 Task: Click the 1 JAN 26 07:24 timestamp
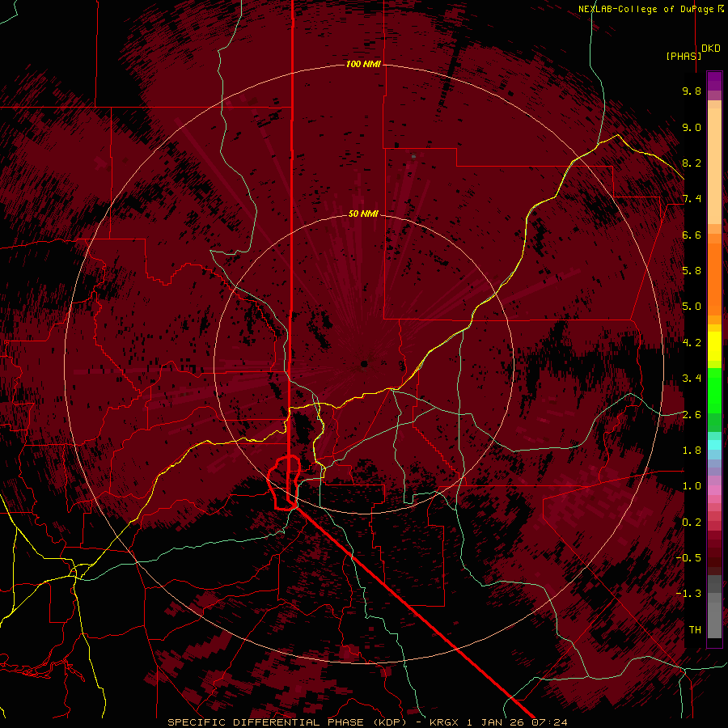pyautogui.click(x=517, y=722)
